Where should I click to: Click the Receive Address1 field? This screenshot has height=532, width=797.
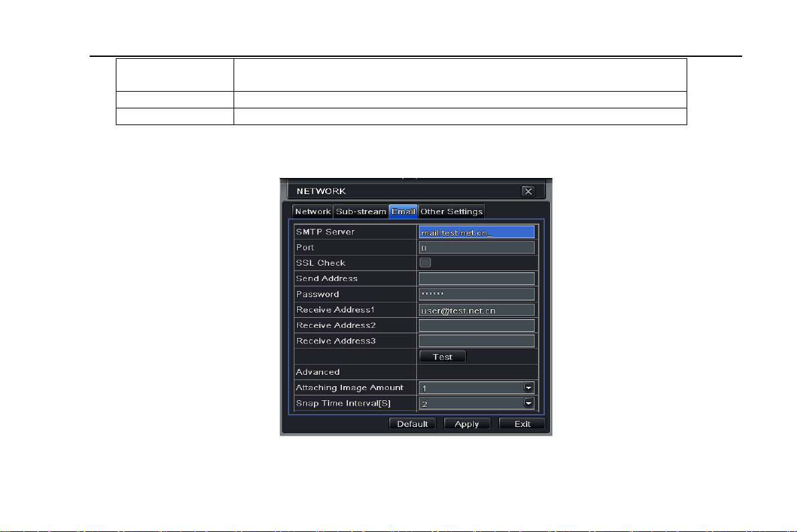(x=476, y=310)
